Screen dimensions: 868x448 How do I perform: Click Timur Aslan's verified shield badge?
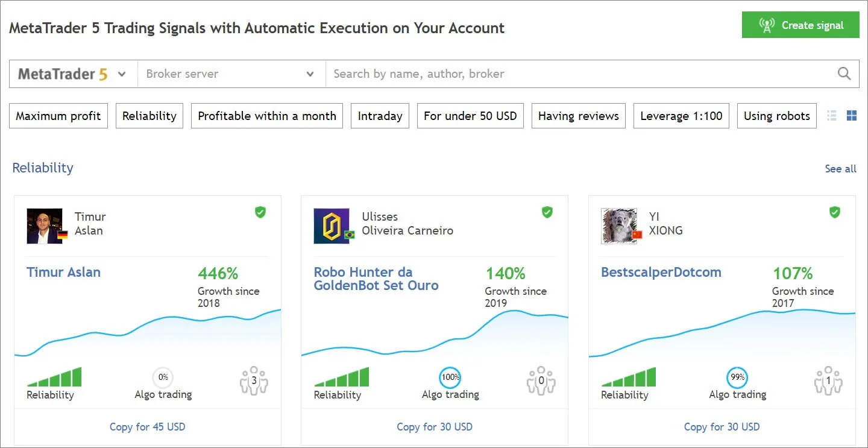pos(260,212)
